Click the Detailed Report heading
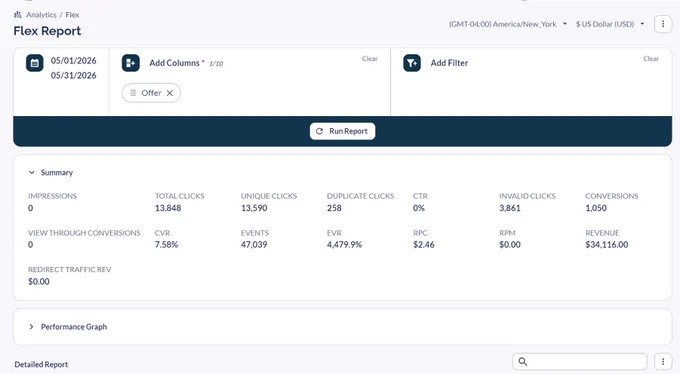Screen dimensions: 680x374 click(x=41, y=364)
